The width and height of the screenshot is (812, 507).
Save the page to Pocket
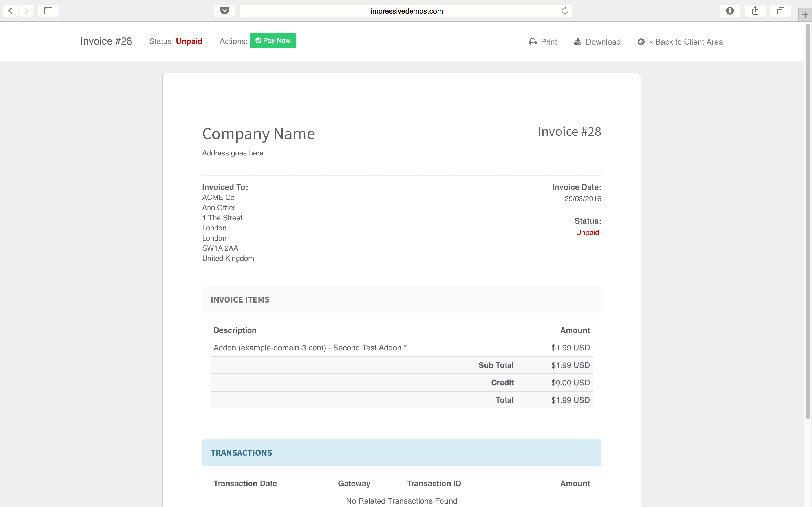tap(224, 10)
